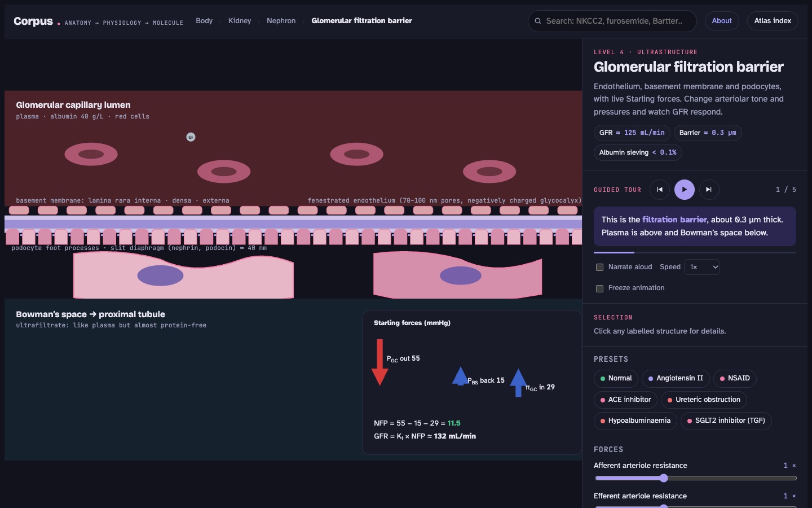Choose the Hypoalbuminaemia preset
Screen dimensions: 812x508
pos(635,421)
